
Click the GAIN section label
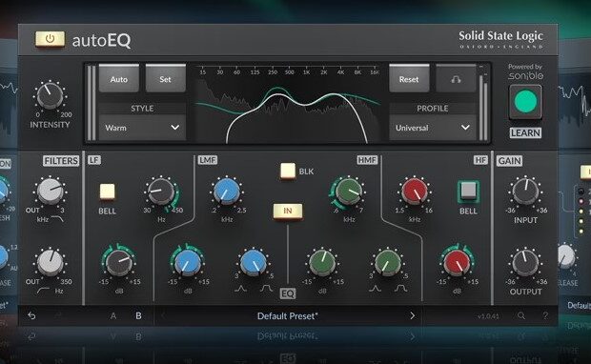509,161
